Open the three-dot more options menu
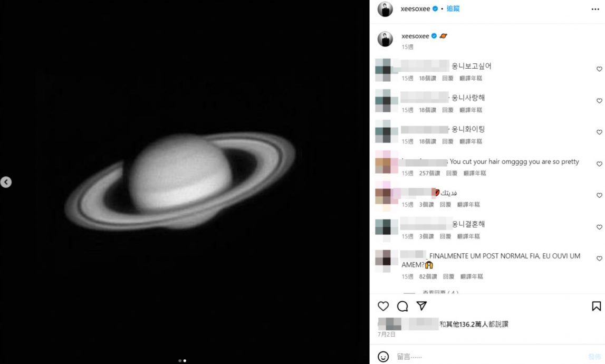 [596, 9]
